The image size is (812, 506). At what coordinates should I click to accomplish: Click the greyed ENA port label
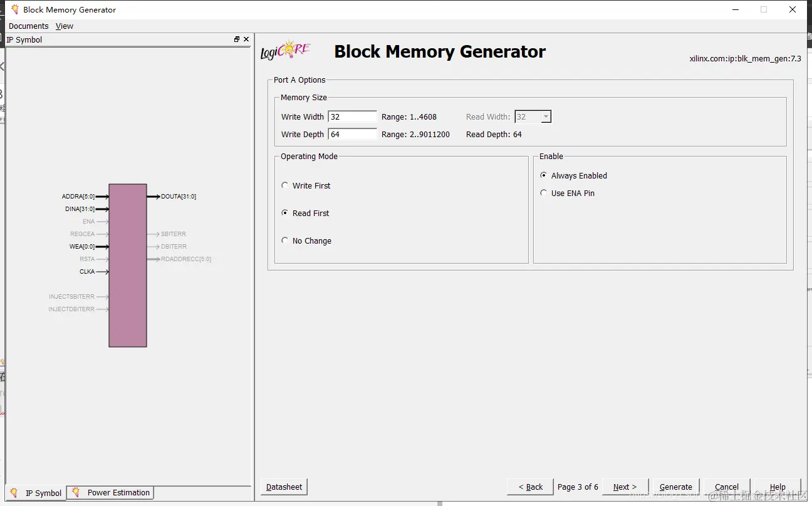click(88, 222)
